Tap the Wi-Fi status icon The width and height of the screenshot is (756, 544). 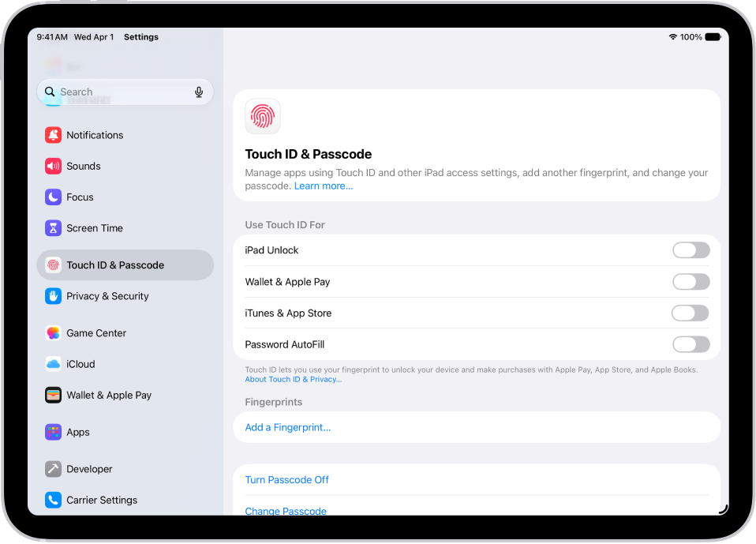(672, 37)
